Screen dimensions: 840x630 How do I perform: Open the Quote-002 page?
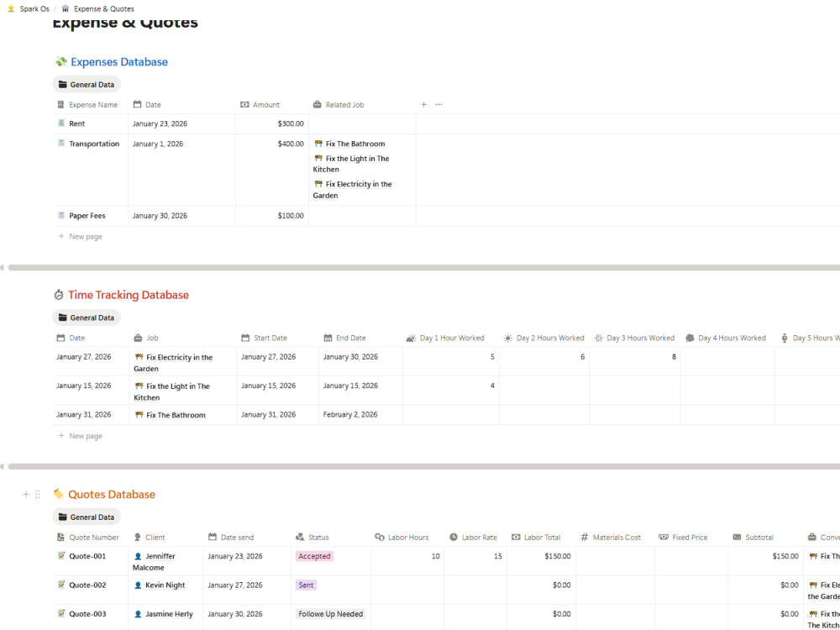[x=87, y=585]
